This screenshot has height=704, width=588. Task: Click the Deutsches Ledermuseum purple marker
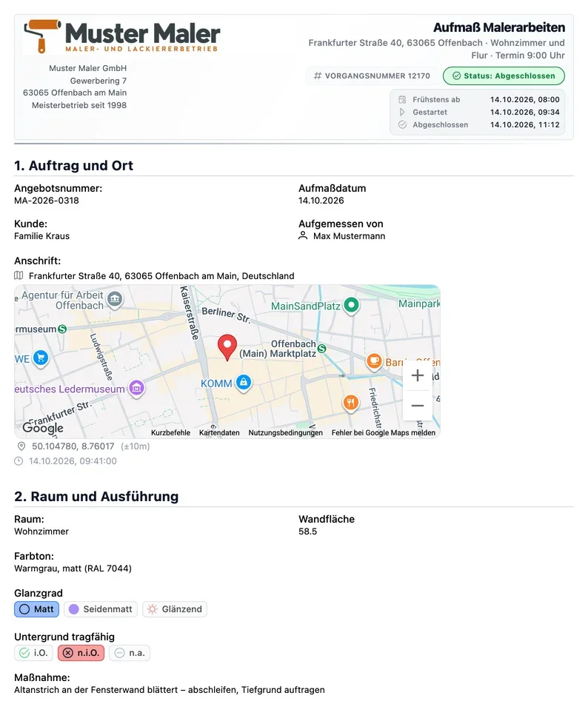[x=137, y=388]
